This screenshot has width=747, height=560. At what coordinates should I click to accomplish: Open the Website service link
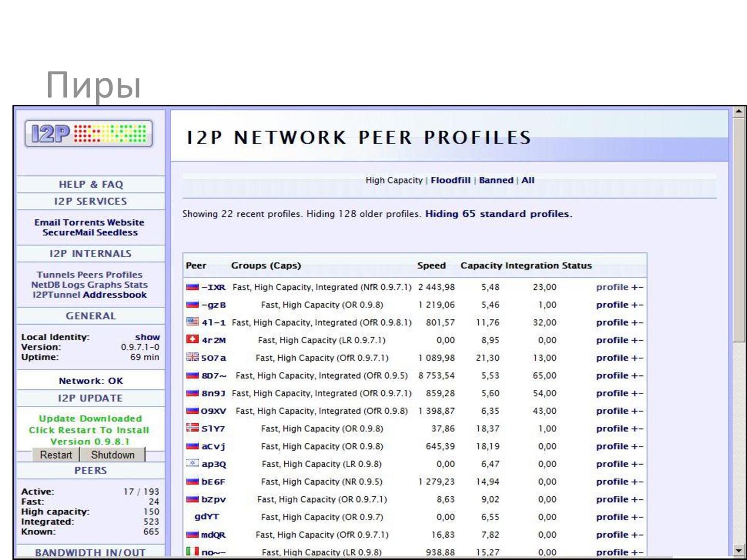click(126, 222)
